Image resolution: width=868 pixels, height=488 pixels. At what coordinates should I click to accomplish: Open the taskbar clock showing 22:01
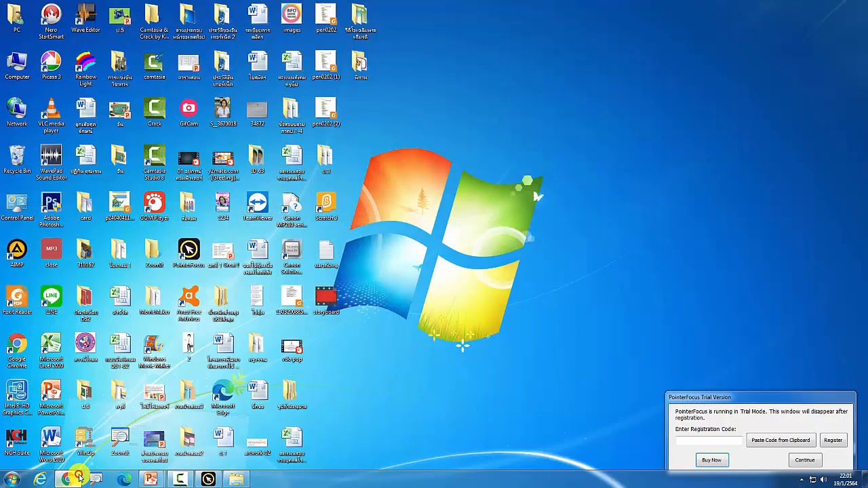point(846,479)
